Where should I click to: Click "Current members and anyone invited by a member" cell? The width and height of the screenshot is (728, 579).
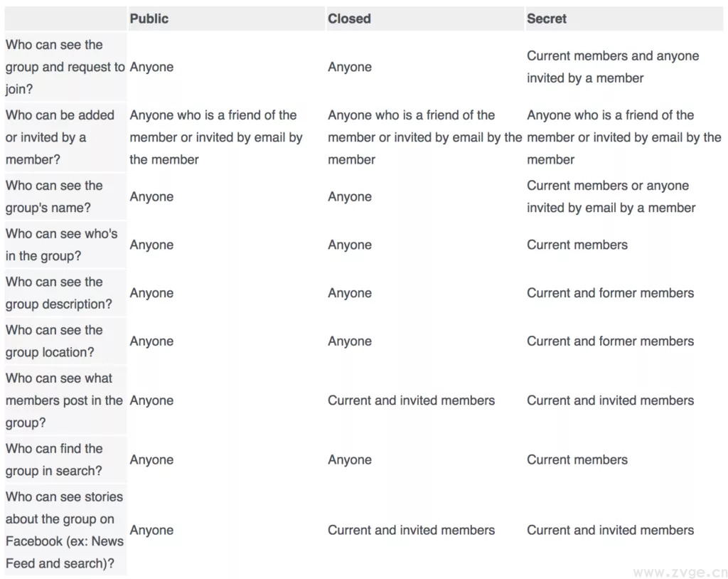[612, 67]
